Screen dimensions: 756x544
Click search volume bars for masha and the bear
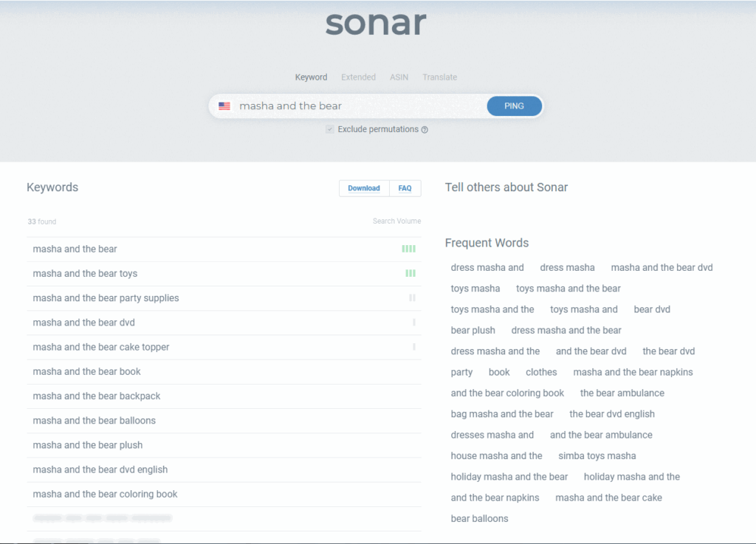[408, 249]
